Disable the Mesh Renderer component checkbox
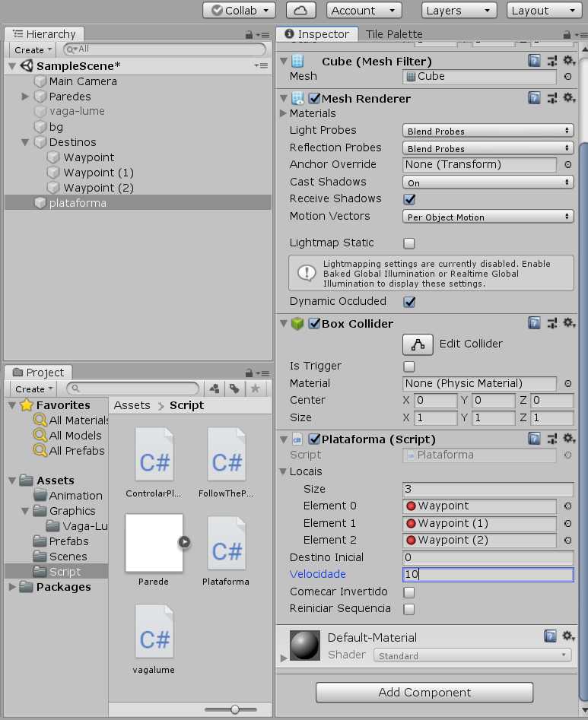The image size is (588, 720). 314,98
